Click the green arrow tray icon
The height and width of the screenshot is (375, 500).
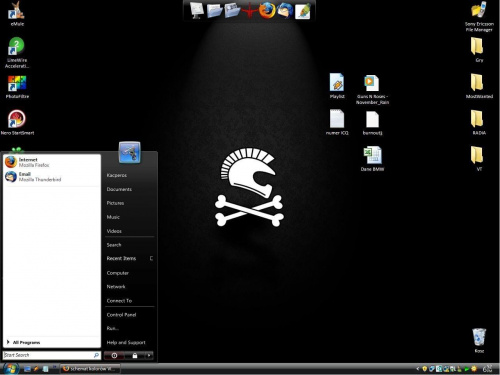coord(467,369)
